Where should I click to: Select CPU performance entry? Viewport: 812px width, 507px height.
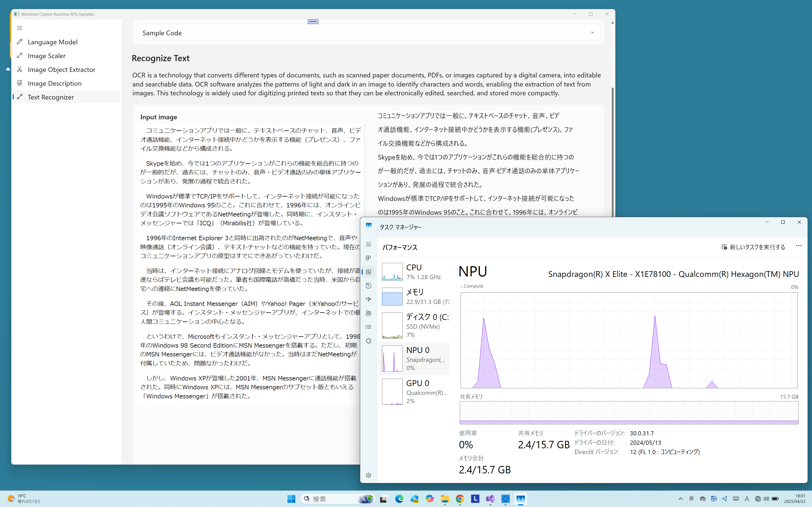point(415,272)
